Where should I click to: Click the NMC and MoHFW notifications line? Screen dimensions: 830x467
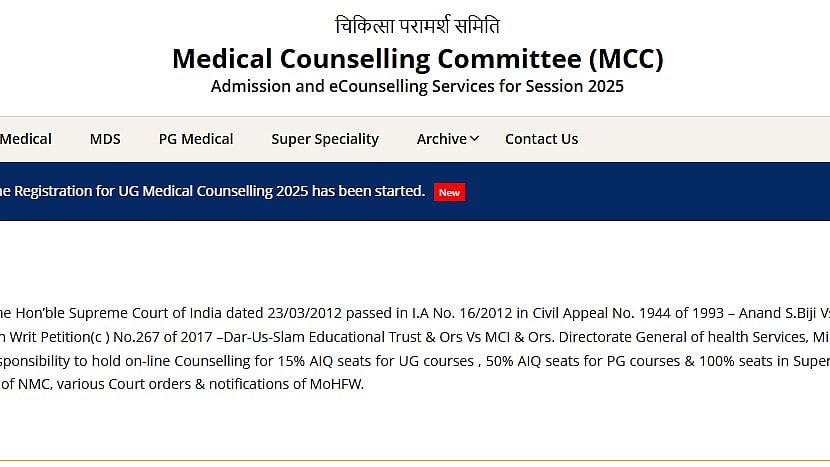pos(182,384)
